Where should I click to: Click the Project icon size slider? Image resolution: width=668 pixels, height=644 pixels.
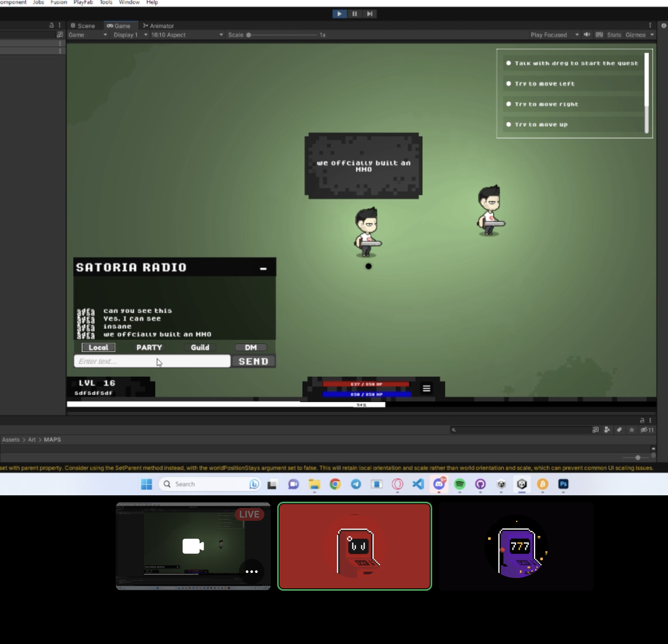pos(637,458)
